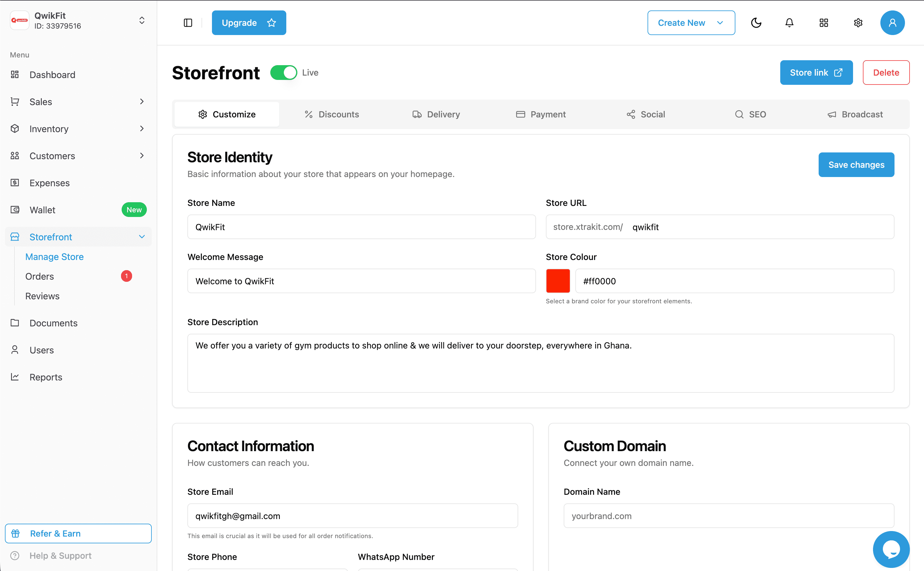The width and height of the screenshot is (924, 571).
Task: Expand the Sales menu chevron
Action: [142, 102]
